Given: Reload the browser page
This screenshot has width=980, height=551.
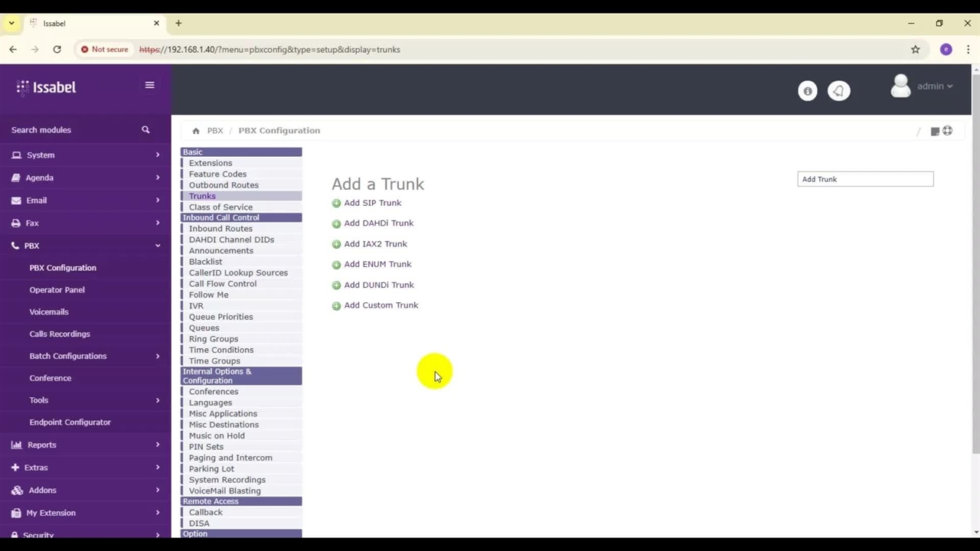Looking at the screenshot, I should [57, 50].
